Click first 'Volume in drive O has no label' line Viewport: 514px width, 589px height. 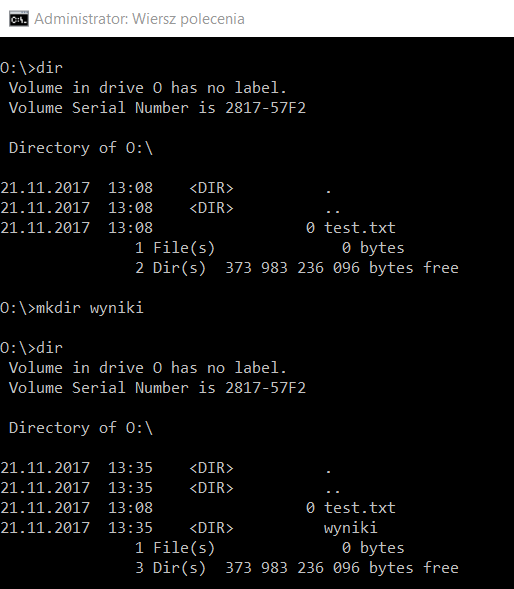coord(148,88)
